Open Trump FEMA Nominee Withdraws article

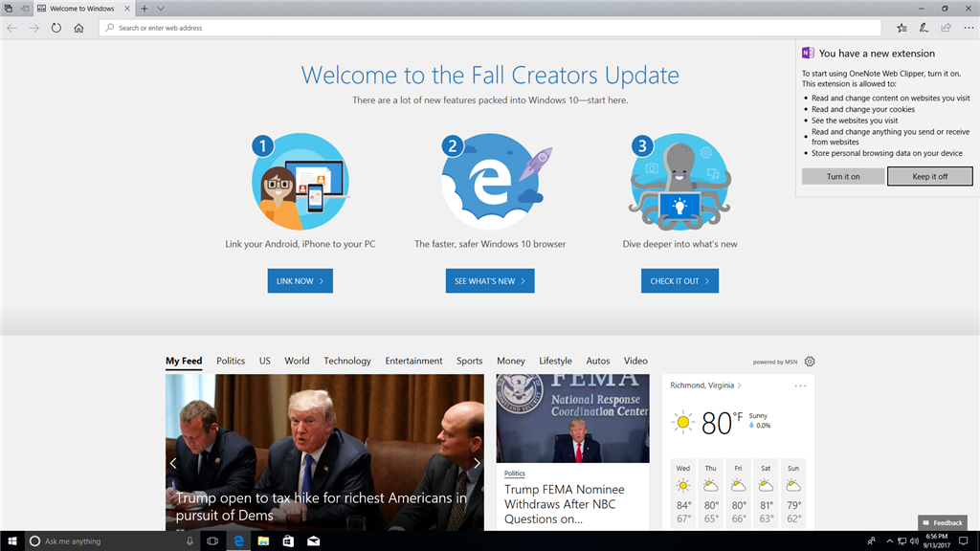point(565,504)
